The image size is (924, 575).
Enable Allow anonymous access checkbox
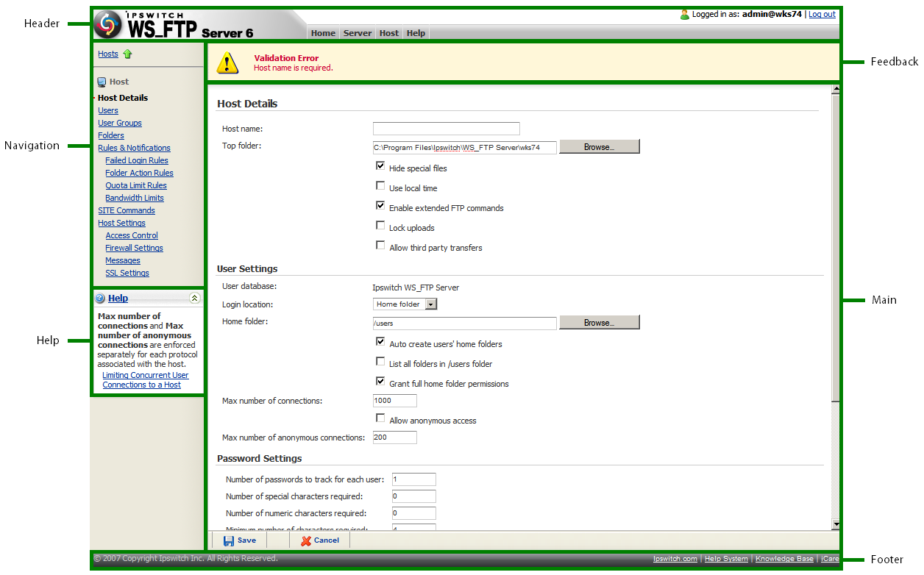pyautogui.click(x=380, y=418)
